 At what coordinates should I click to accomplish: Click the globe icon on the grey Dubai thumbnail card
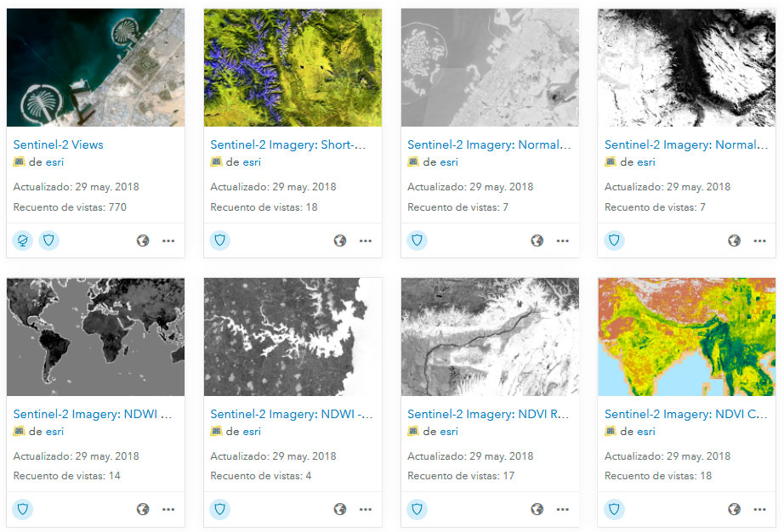click(x=537, y=241)
